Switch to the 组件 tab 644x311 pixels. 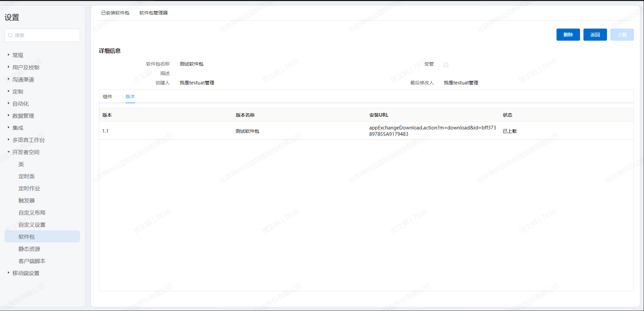(x=108, y=97)
